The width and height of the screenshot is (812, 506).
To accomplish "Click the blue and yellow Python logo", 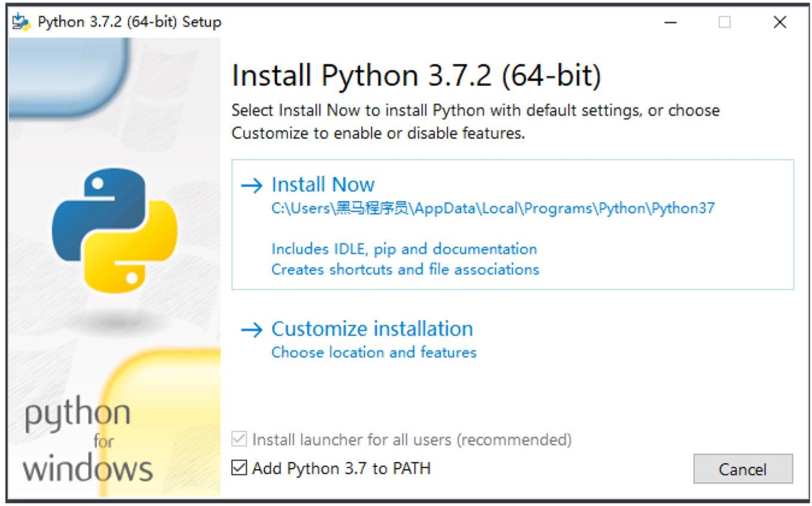I will [x=115, y=230].
